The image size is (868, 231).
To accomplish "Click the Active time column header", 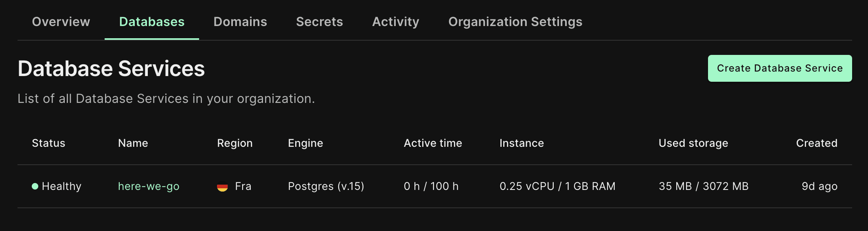I will (433, 143).
